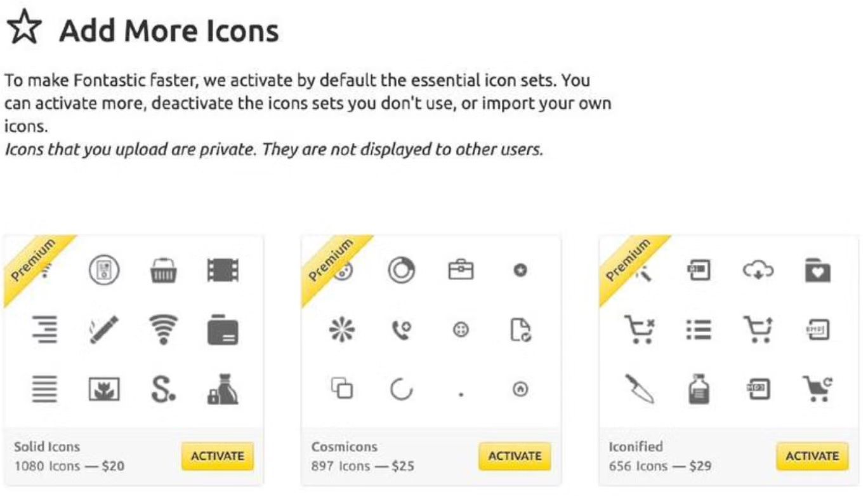
Task: Select the pencil icon in Solid Icons
Action: (x=103, y=330)
